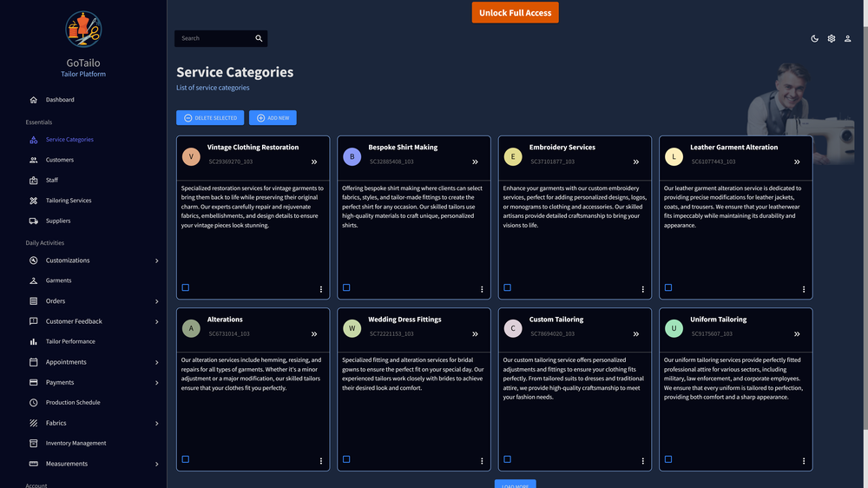The image size is (868, 488).
Task: Expand the Fabrics submenu chevron
Action: (156, 423)
